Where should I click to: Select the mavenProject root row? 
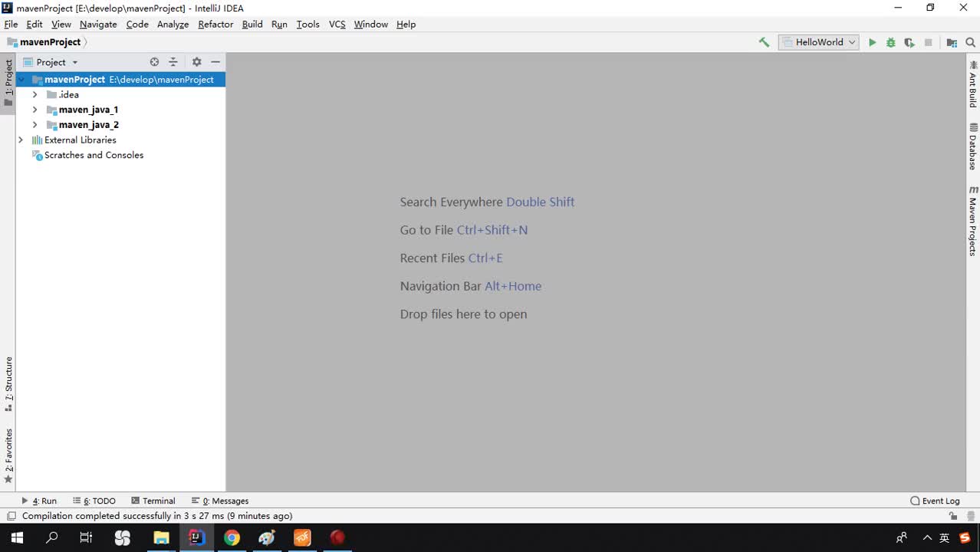tap(120, 80)
